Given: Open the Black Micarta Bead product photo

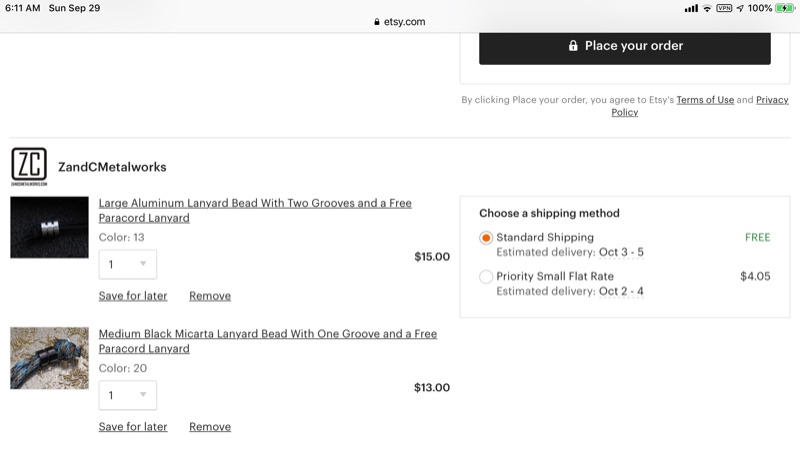Looking at the screenshot, I should point(49,358).
